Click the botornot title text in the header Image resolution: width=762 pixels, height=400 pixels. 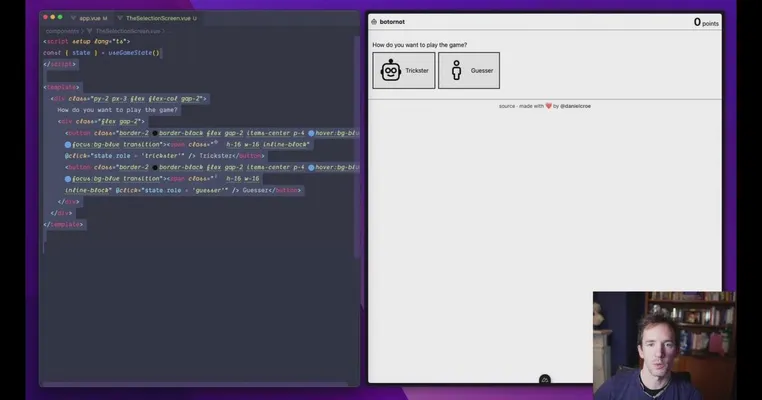pyautogui.click(x=392, y=22)
